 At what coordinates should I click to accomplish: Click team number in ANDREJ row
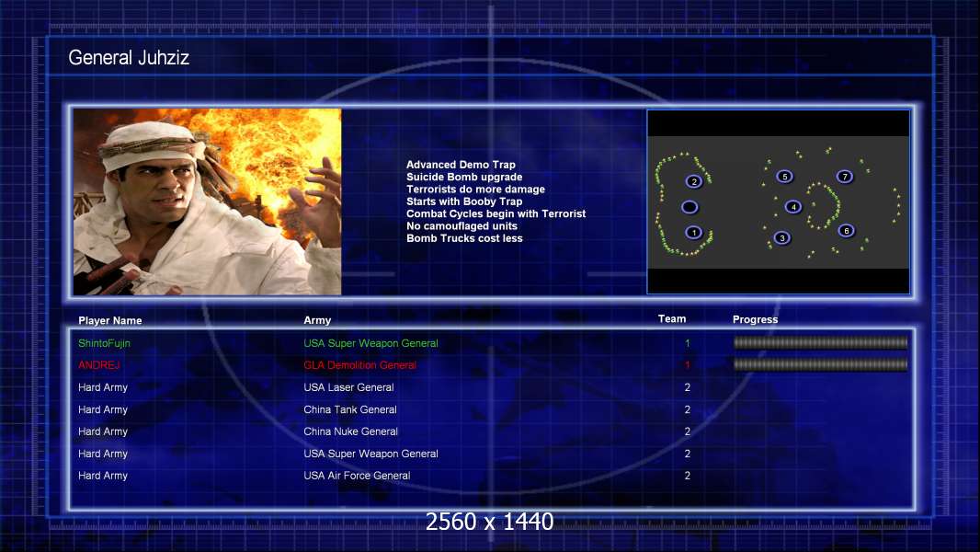click(x=688, y=365)
